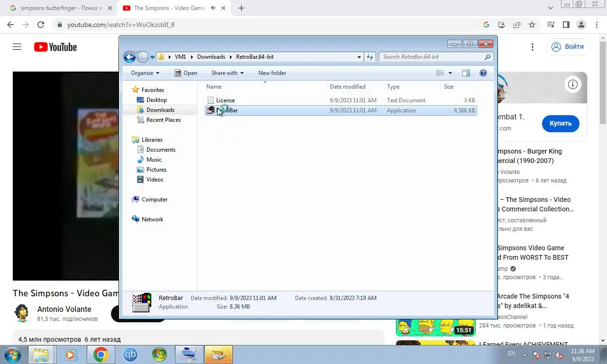Viewport: 607px width, 364px height.
Task: Click RetroBar icon in details pane
Action: pos(141,302)
